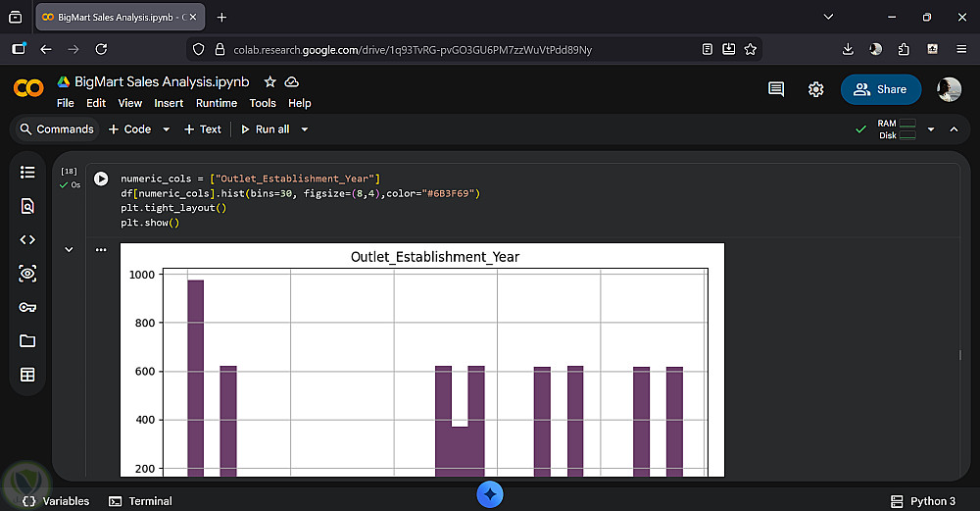Open Find and replace sidebar
Viewport: 980px width, 511px height.
(x=27, y=206)
